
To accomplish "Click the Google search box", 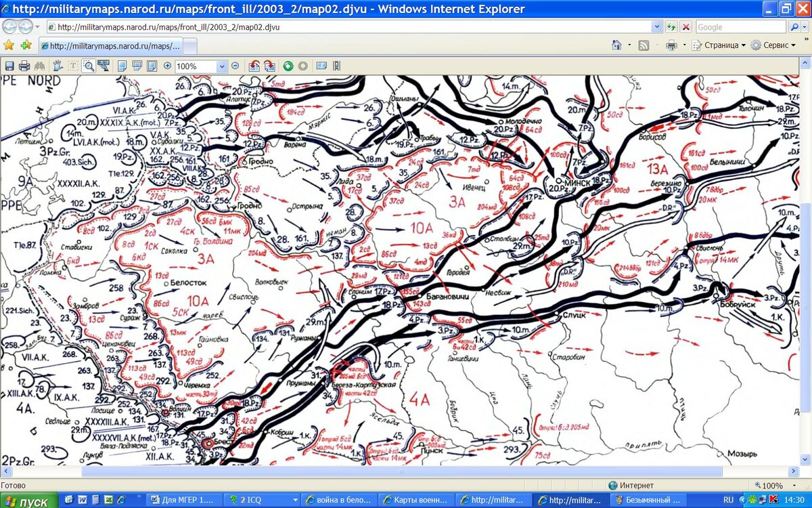I will click(741, 27).
